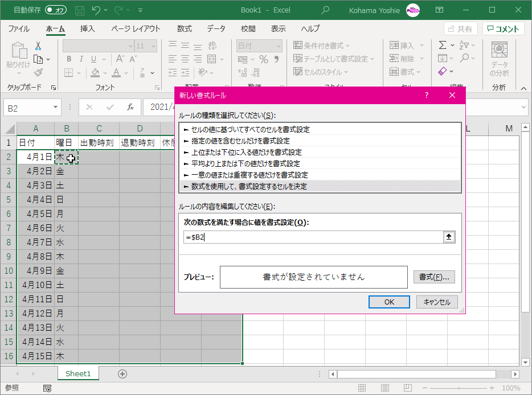The image size is (532, 395).
Task: Click the Search magnifier in title bar
Action: 325,10
